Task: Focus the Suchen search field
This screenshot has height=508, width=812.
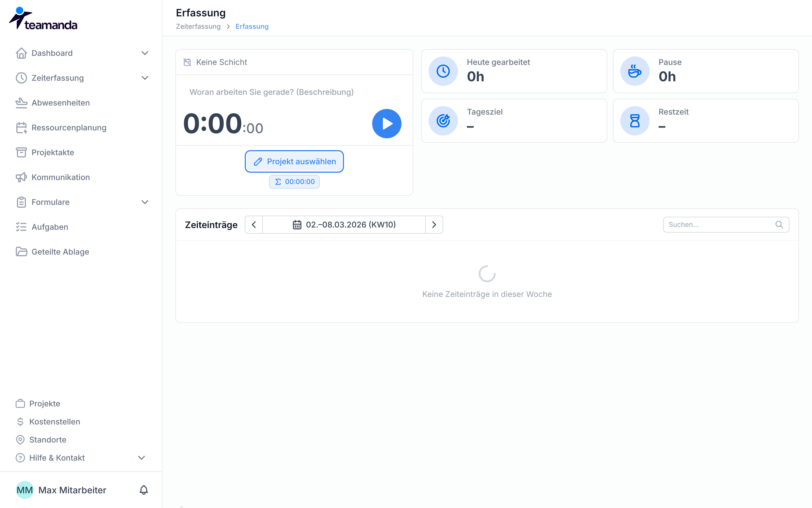Action: 726,224
